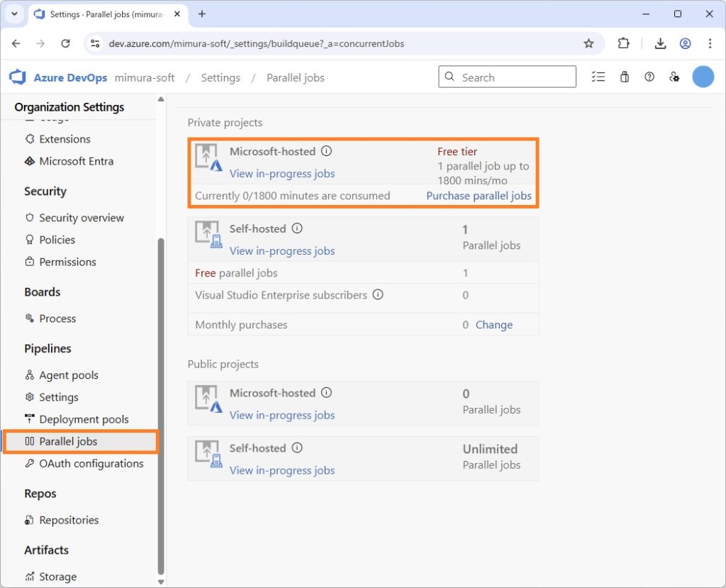
Task: Select Agent pools in the sidebar
Action: tap(68, 375)
